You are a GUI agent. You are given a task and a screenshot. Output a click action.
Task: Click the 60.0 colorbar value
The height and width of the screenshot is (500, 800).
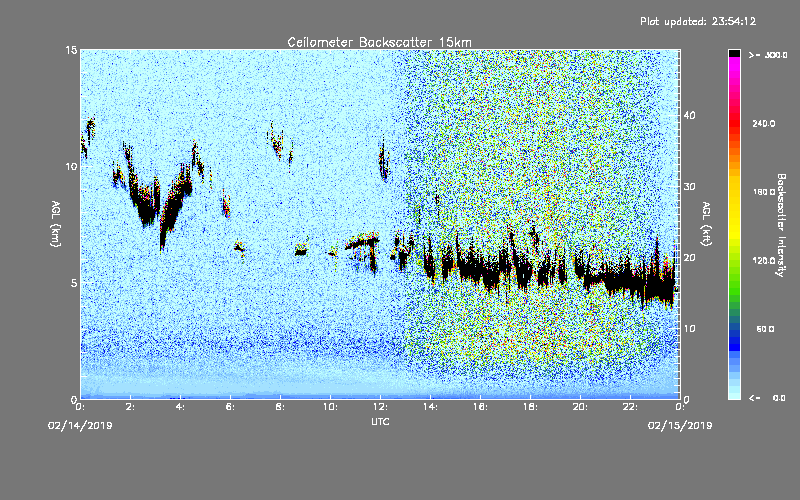[765, 329]
